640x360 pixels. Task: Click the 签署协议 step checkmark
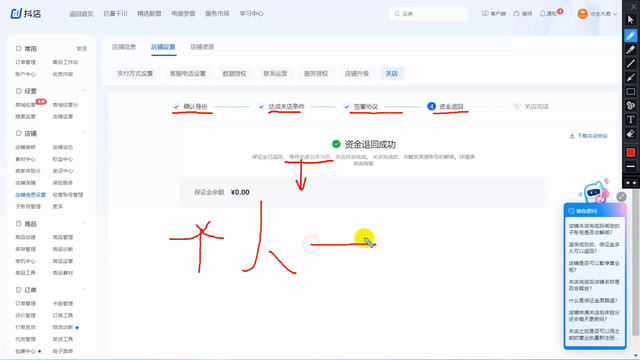(347, 107)
